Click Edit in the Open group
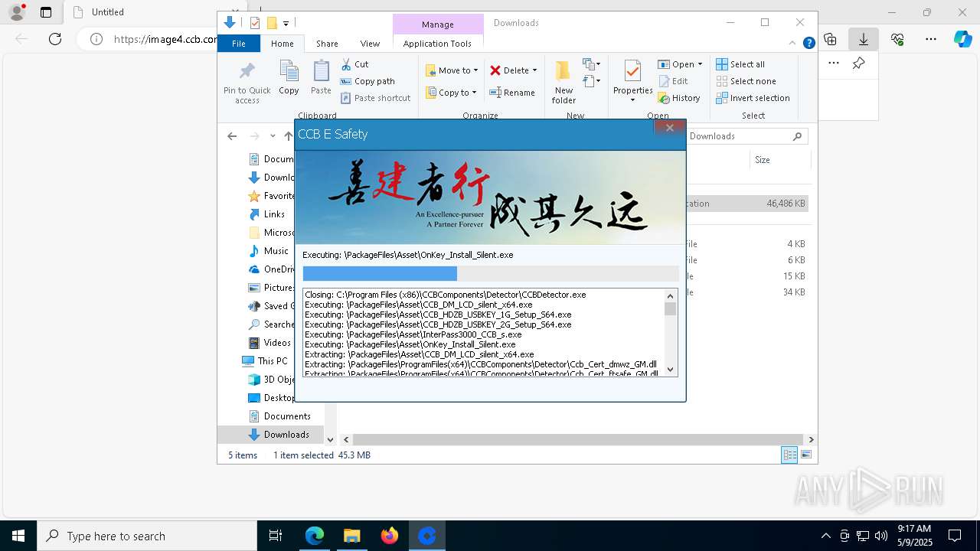Image resolution: width=980 pixels, height=551 pixels. click(x=673, y=81)
